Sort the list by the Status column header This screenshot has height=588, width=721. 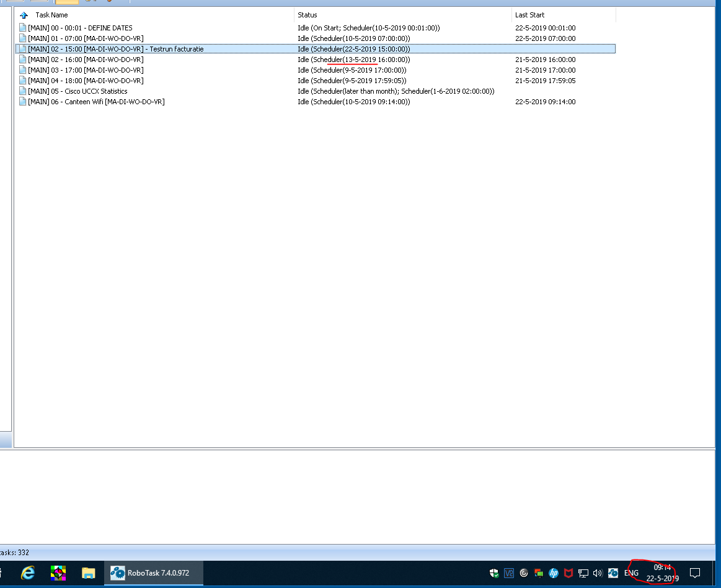tap(307, 15)
